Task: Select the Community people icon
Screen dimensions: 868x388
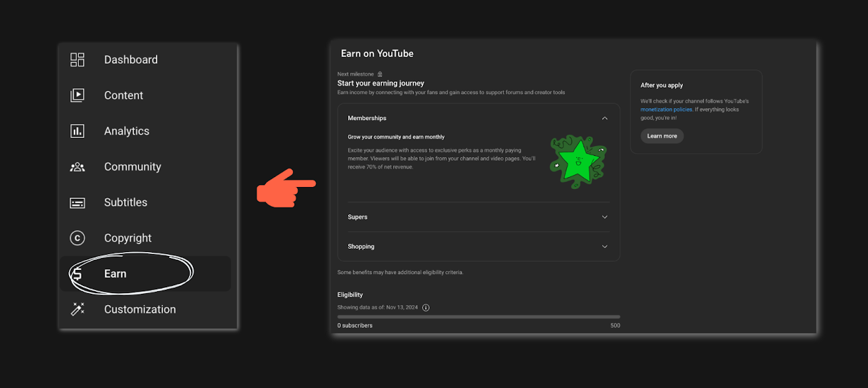Action: click(77, 166)
